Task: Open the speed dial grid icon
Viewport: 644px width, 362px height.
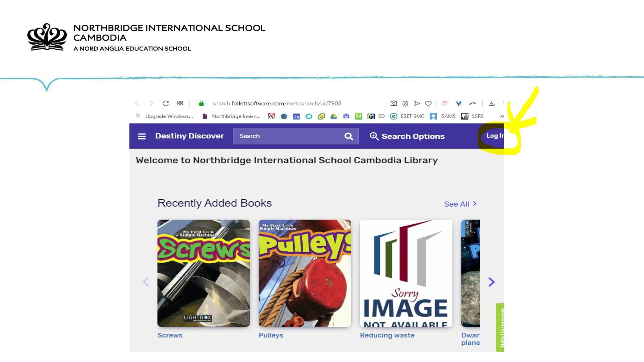Action: tap(180, 103)
